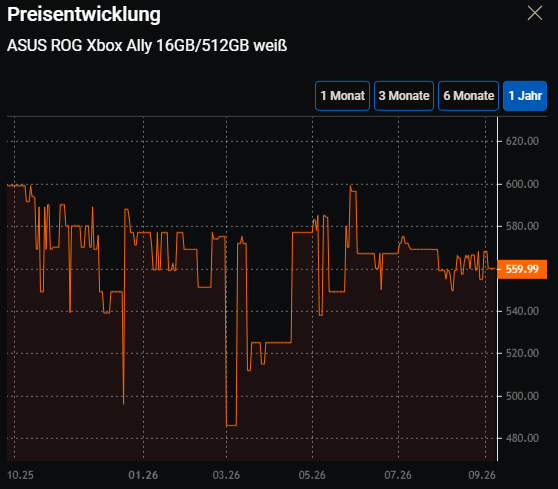Click the 05.26 date axis label
The height and width of the screenshot is (489, 558).
pyautogui.click(x=312, y=475)
